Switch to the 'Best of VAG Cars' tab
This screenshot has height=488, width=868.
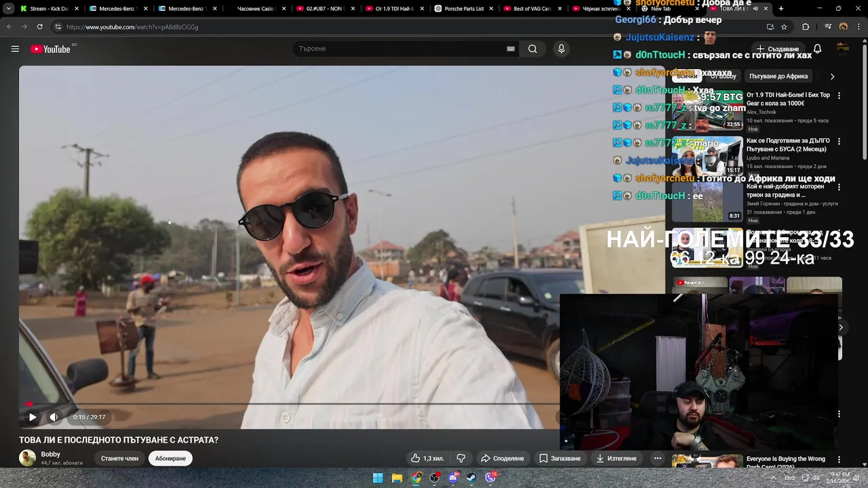(x=532, y=9)
